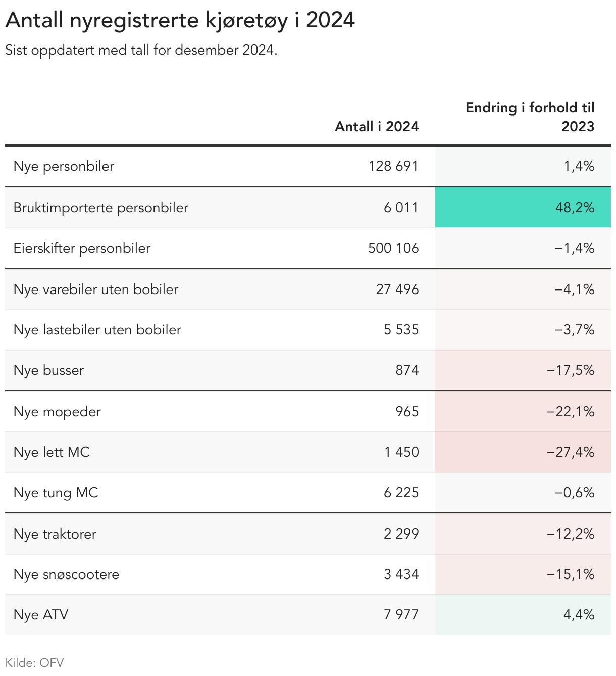Click the 'Nye mopeder' row label
This screenshot has height=676, width=616.
[x=58, y=412]
